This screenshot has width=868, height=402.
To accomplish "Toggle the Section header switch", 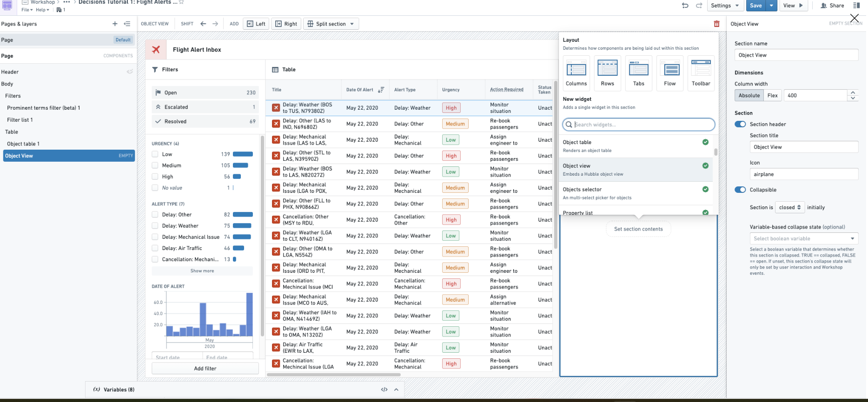I will tap(740, 124).
